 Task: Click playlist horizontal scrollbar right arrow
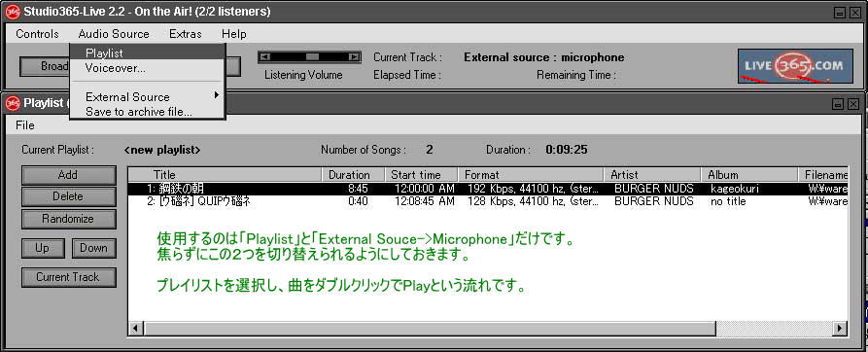click(x=841, y=329)
